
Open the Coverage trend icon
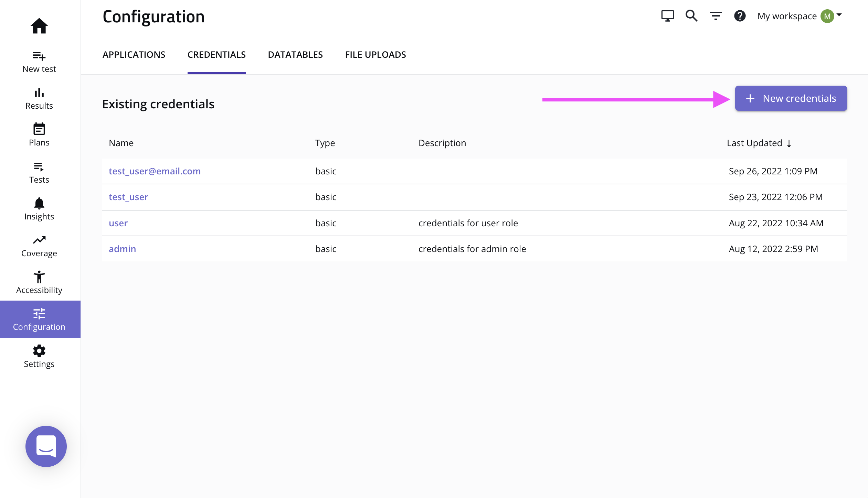39,240
